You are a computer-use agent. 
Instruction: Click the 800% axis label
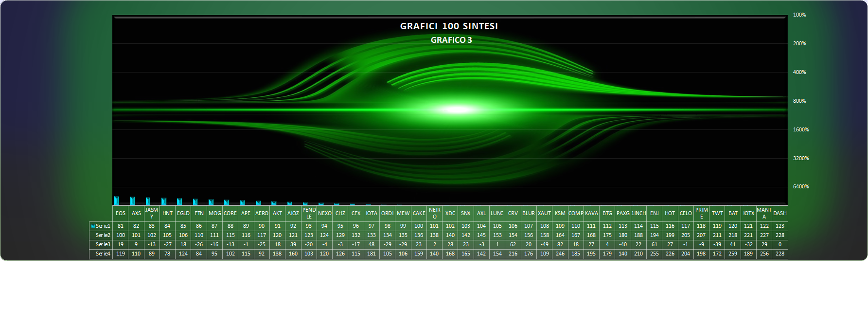(799, 101)
